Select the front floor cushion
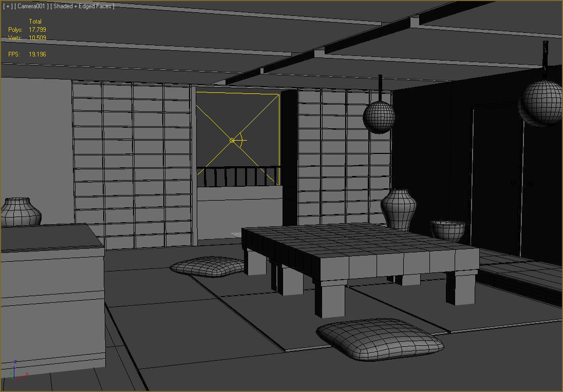The image size is (563, 392). tap(380, 339)
